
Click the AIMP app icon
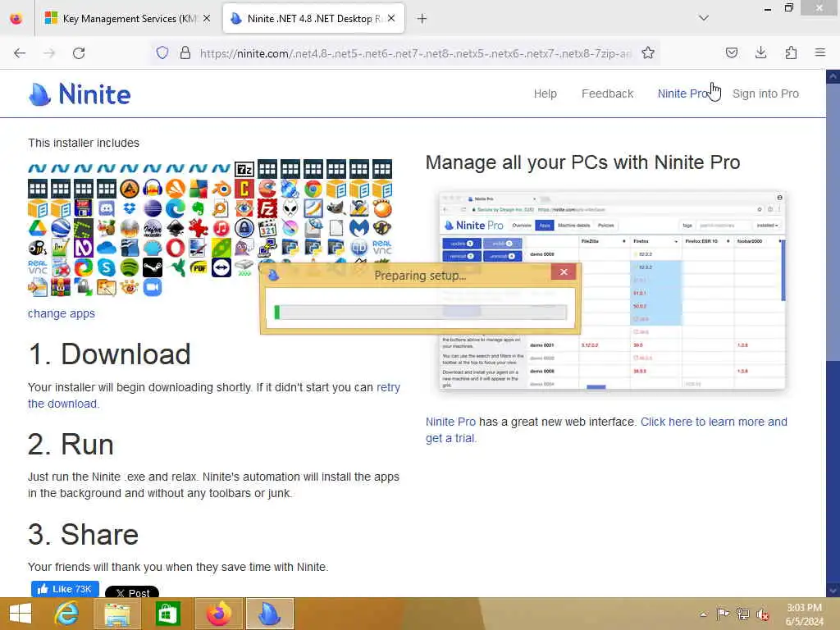tap(130, 189)
